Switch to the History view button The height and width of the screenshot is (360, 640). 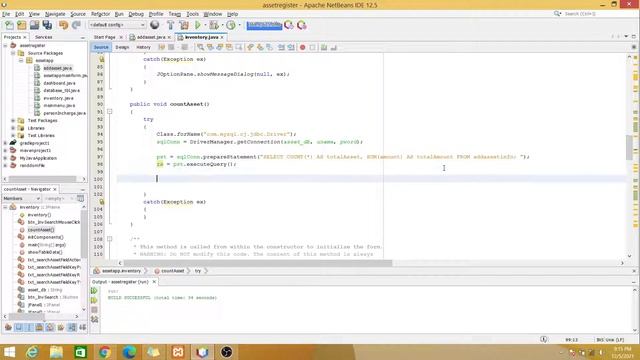[x=143, y=48]
